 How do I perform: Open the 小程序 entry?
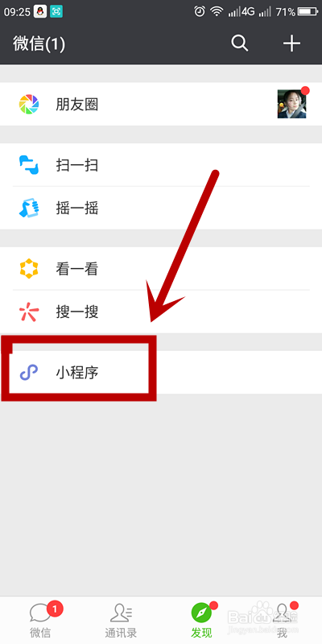161,372
